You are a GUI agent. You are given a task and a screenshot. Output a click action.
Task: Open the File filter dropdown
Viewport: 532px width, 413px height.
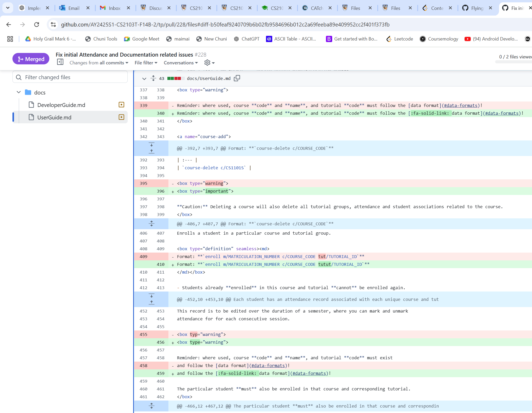146,63
